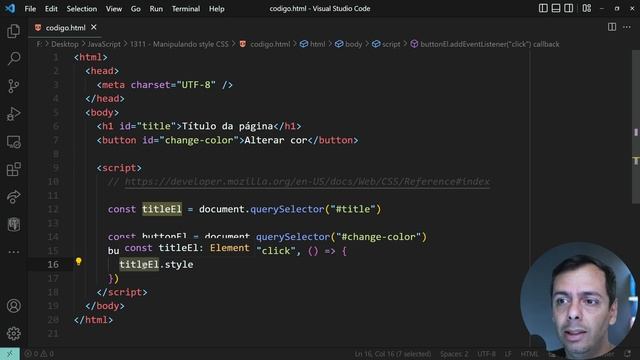Open the Edit menu
This screenshot has width=640, height=360.
tap(51, 9)
